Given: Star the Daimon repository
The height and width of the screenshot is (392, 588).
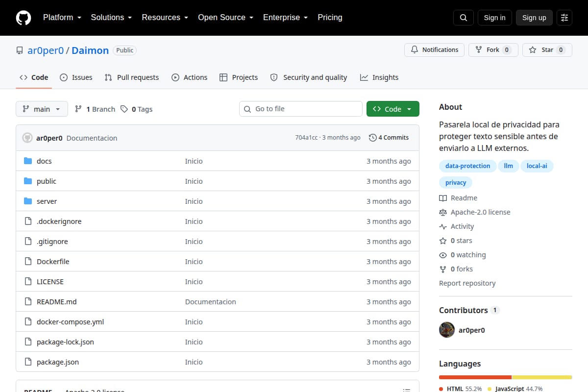Looking at the screenshot, I should tap(547, 49).
